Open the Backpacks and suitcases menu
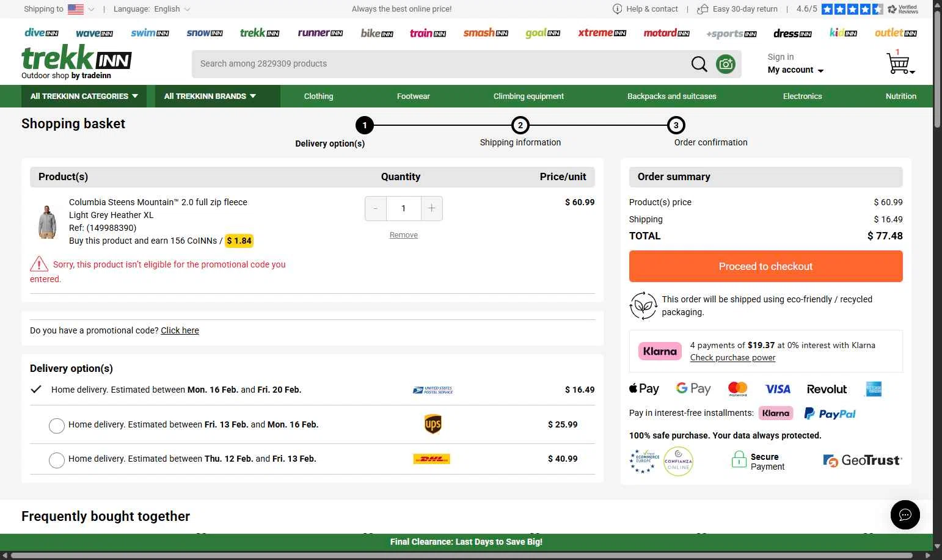 tap(671, 96)
